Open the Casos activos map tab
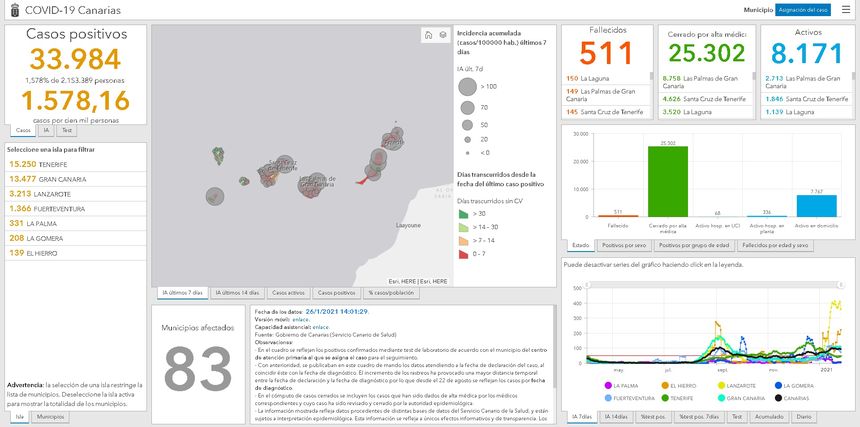Viewport: 860px width, 427px height. click(x=288, y=292)
